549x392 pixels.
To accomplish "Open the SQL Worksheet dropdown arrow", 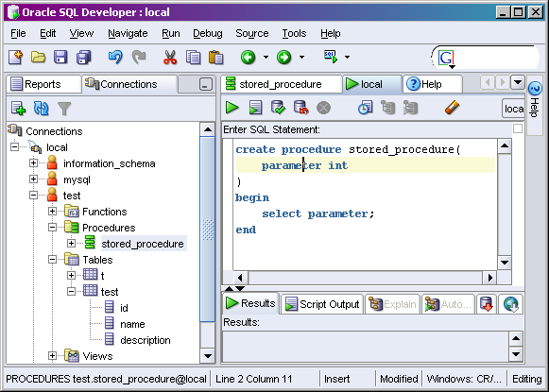I will [x=347, y=57].
